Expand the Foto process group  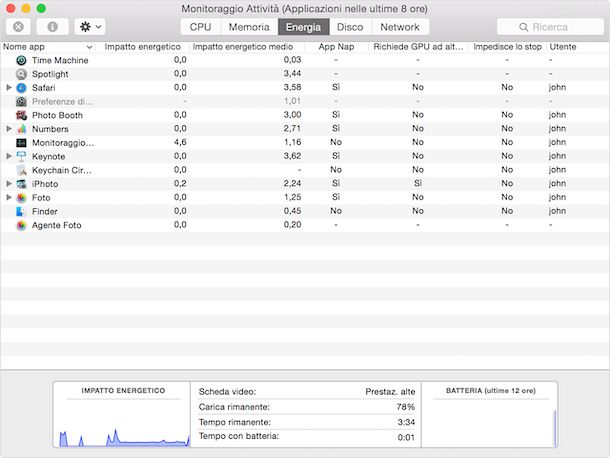coord(9,198)
